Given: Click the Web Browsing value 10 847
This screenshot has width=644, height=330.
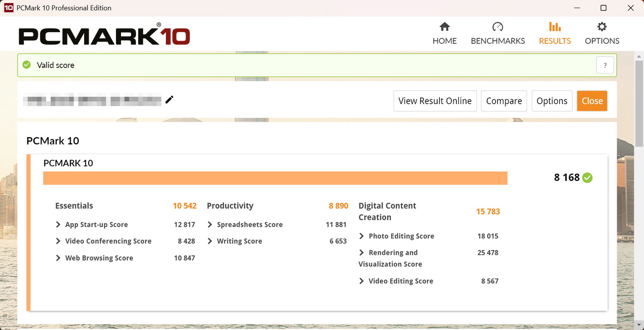Looking at the screenshot, I should [185, 258].
